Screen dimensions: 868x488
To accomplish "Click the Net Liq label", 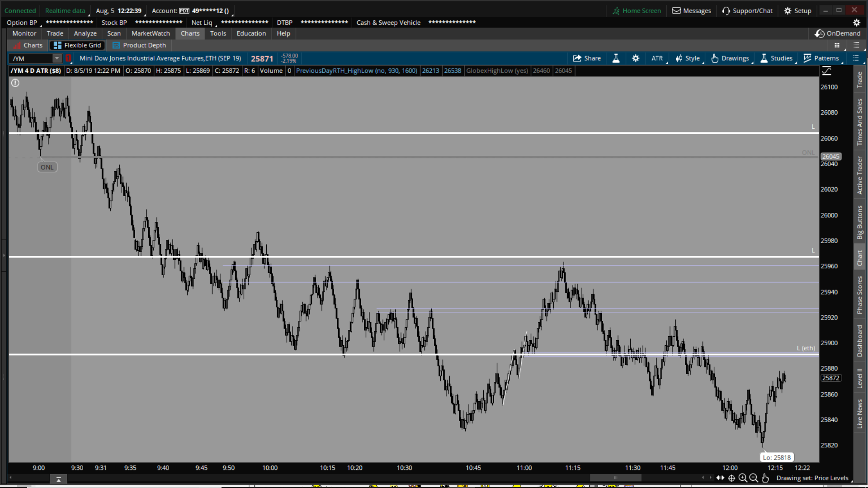I will point(202,23).
